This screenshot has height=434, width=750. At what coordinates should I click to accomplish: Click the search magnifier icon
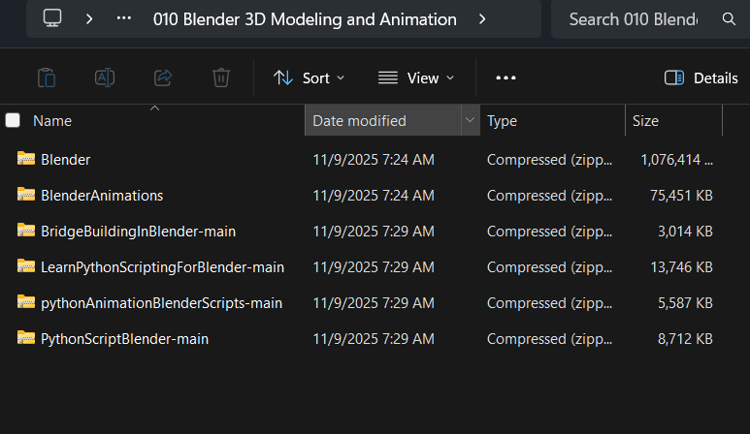pos(729,19)
